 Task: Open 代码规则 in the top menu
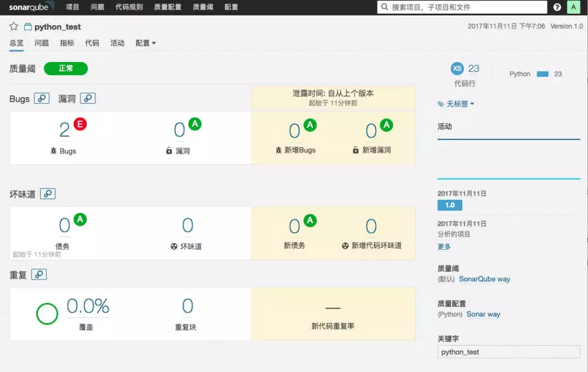coord(129,7)
